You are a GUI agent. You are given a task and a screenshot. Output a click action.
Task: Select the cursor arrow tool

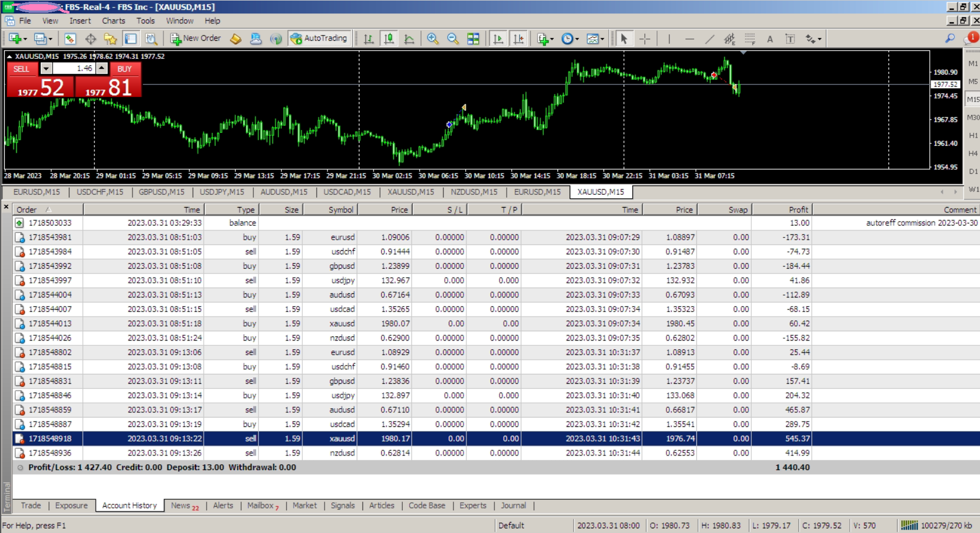624,38
